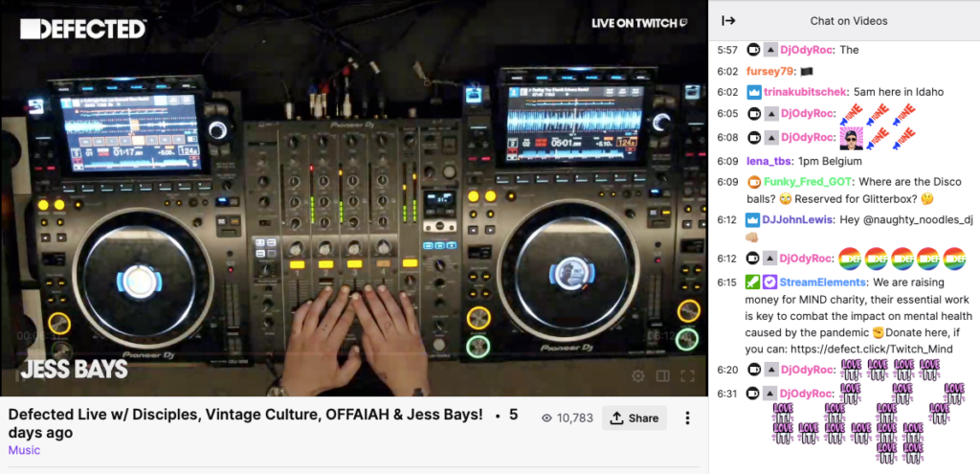This screenshot has width=980, height=474.
Task: Toggle theatre mode in the player
Action: click(x=662, y=376)
